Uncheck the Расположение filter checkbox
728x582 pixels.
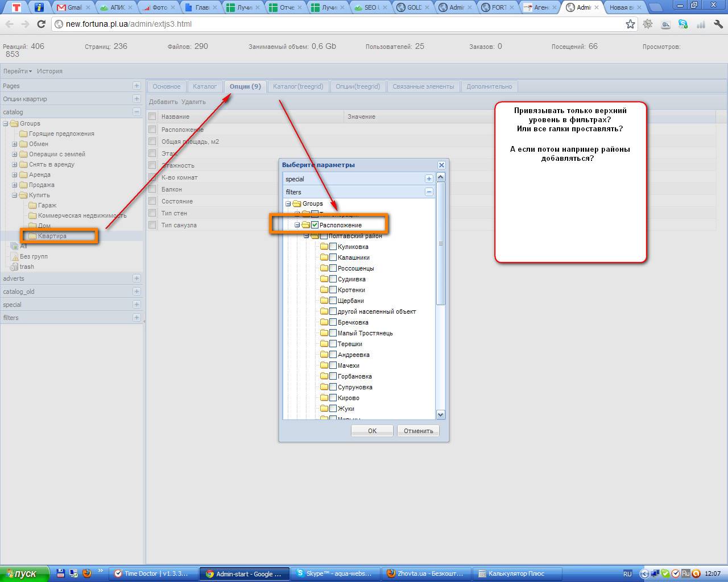tap(315, 225)
